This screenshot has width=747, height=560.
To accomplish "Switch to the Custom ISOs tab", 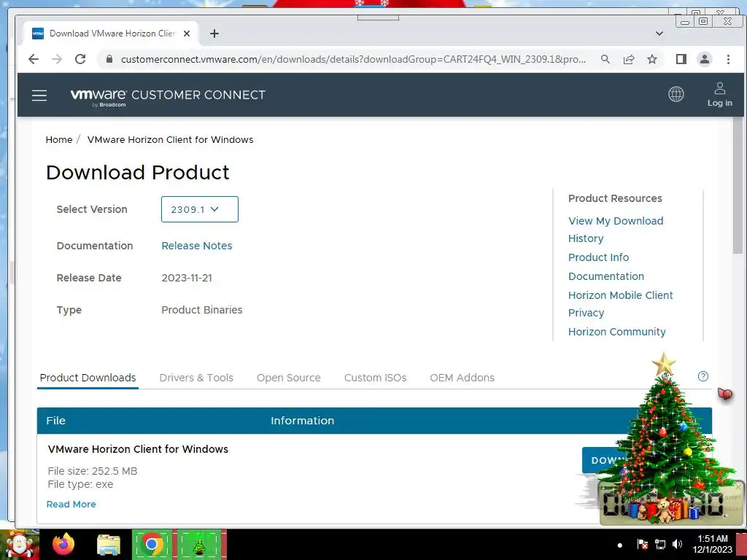I will [x=376, y=378].
